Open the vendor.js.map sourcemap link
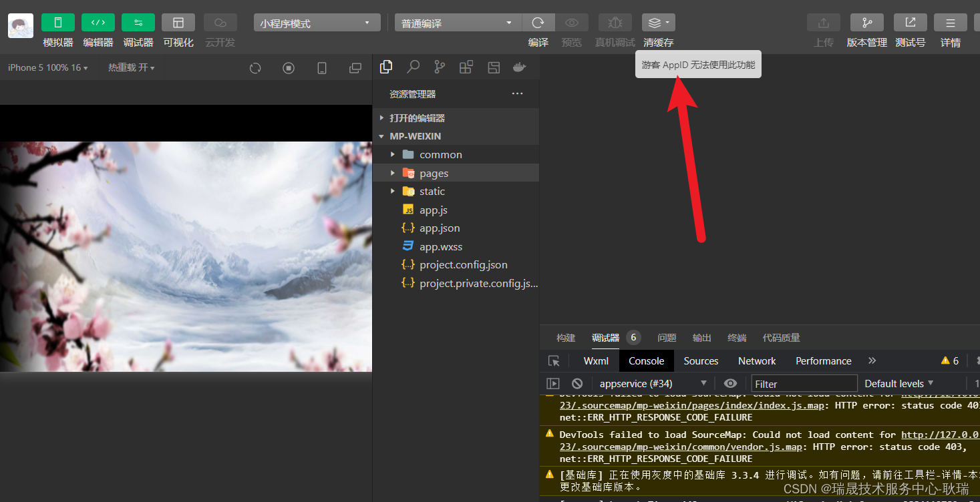980x502 pixels. tap(683, 447)
